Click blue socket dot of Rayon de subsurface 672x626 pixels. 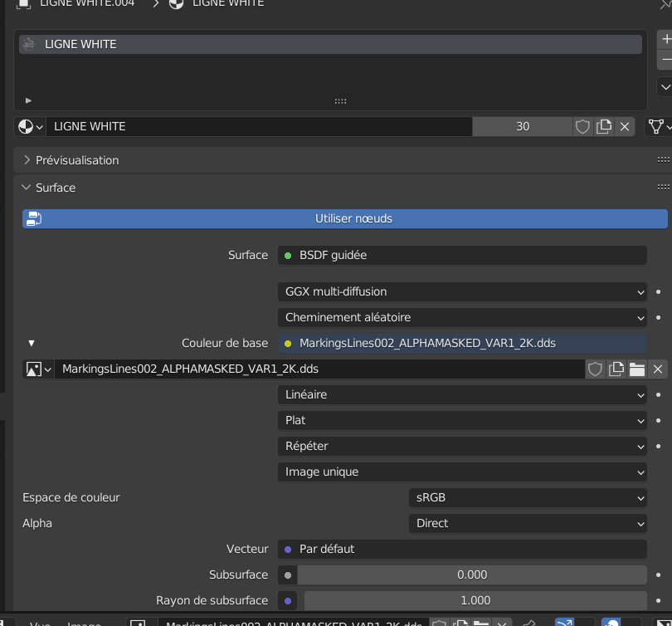click(288, 601)
